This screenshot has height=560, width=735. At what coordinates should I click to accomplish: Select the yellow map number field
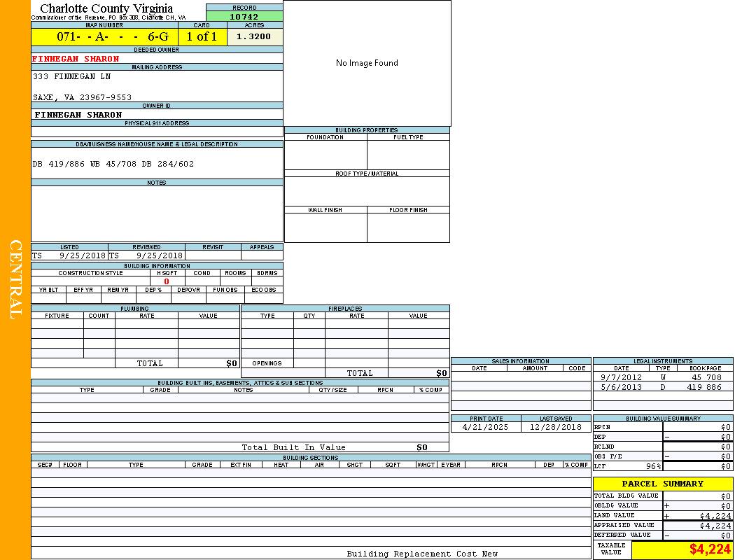coord(104,37)
